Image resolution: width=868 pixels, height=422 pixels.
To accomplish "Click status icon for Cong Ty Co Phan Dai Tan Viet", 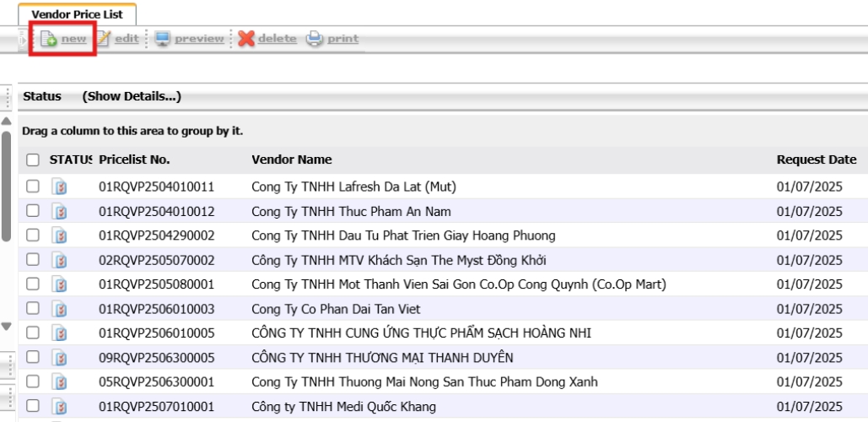I will pyautogui.click(x=60, y=309).
